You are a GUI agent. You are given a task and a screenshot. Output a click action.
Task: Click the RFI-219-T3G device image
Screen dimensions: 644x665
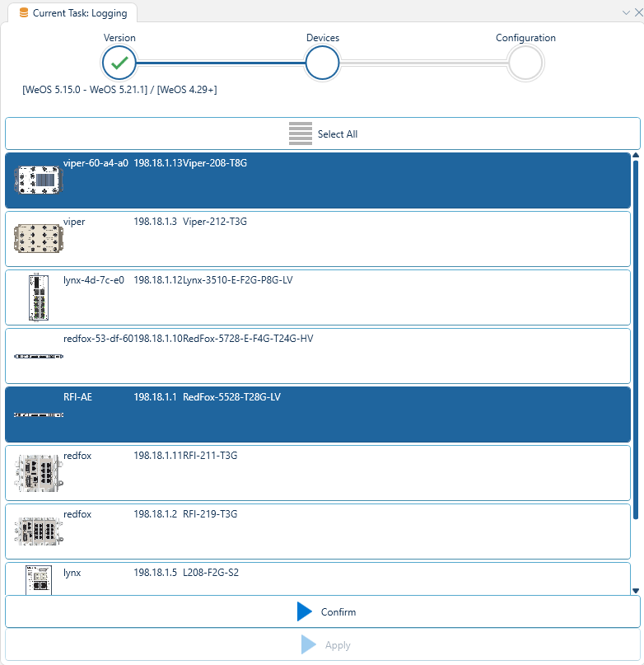(x=39, y=532)
